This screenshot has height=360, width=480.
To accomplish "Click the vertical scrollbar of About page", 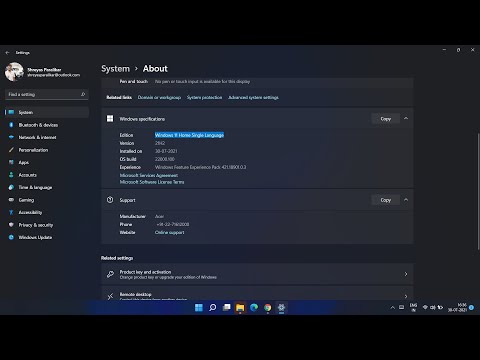I will (x=478, y=191).
